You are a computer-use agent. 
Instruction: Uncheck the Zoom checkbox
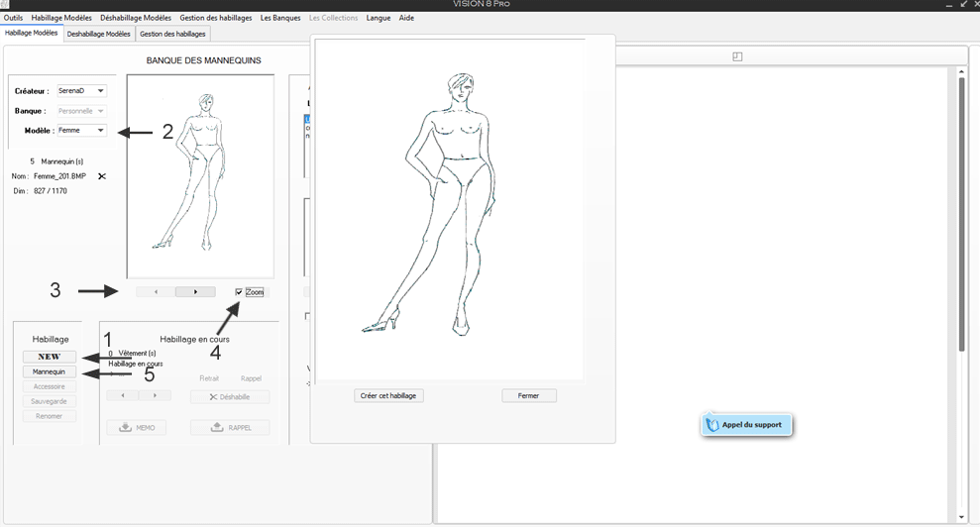point(239,292)
